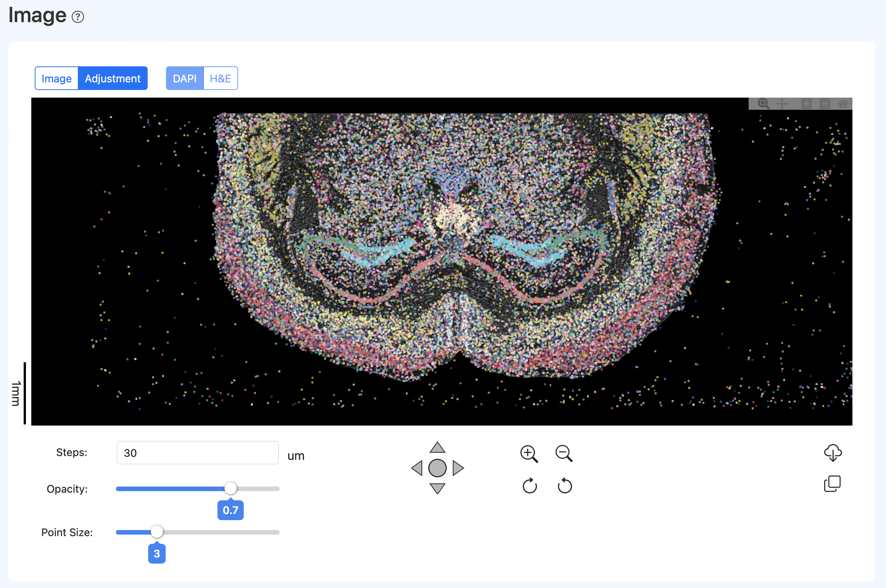The height and width of the screenshot is (588, 886).
Task: Switch to the Image tab
Action: coord(56,78)
